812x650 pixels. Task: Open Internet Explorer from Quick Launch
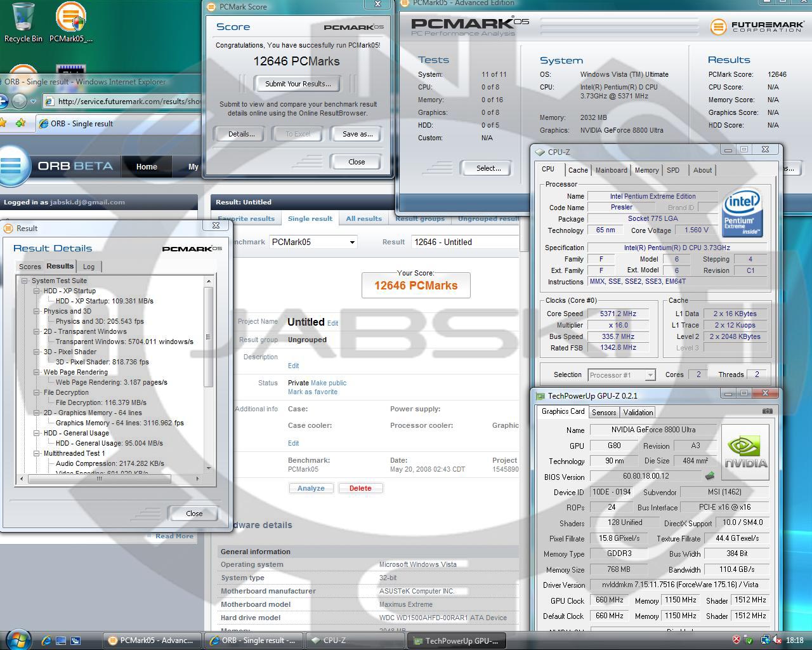(x=46, y=640)
